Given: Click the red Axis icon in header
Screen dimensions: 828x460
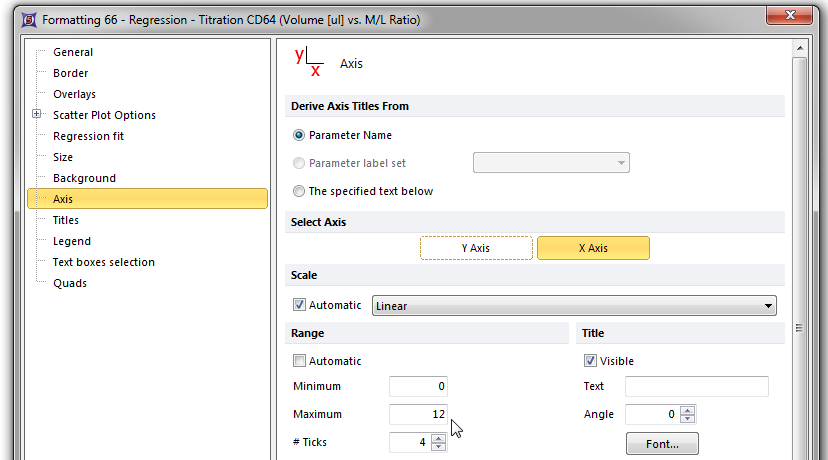Looking at the screenshot, I should click(x=308, y=62).
